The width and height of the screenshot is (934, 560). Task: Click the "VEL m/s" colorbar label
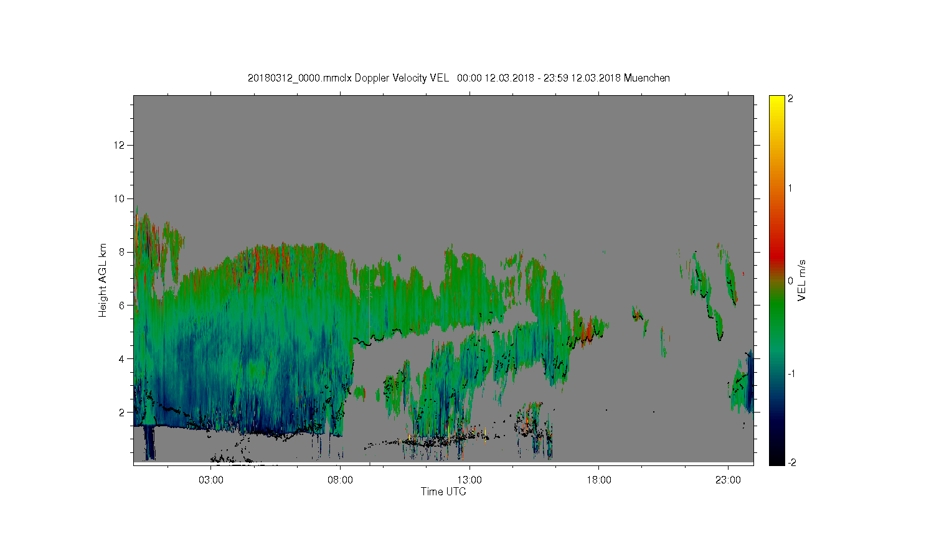pos(802,280)
